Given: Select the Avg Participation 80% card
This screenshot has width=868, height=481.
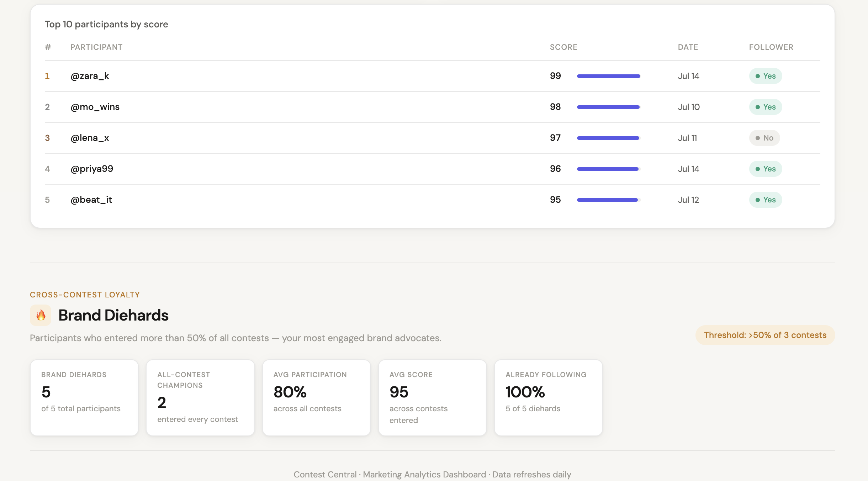Looking at the screenshot, I should pos(316,397).
